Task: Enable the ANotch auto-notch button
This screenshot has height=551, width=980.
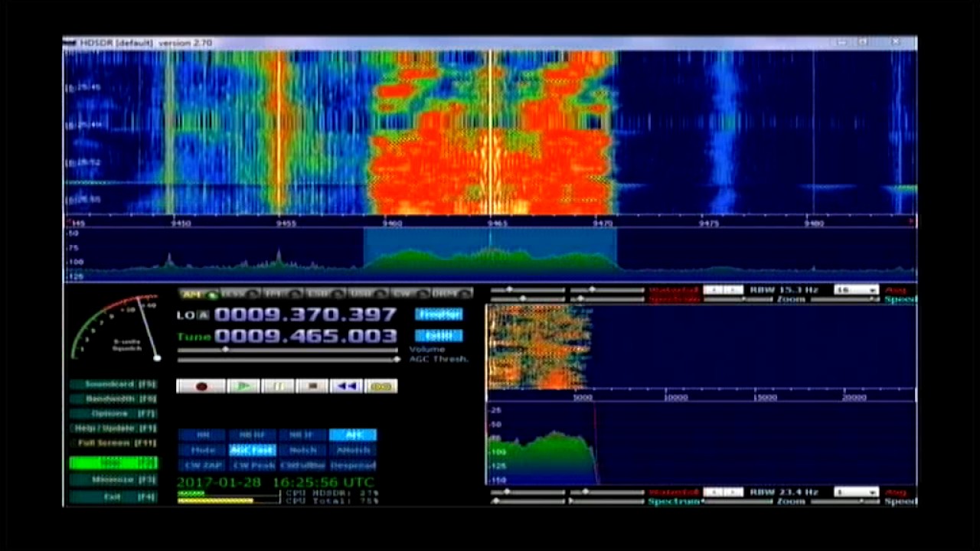Action: 353,450
